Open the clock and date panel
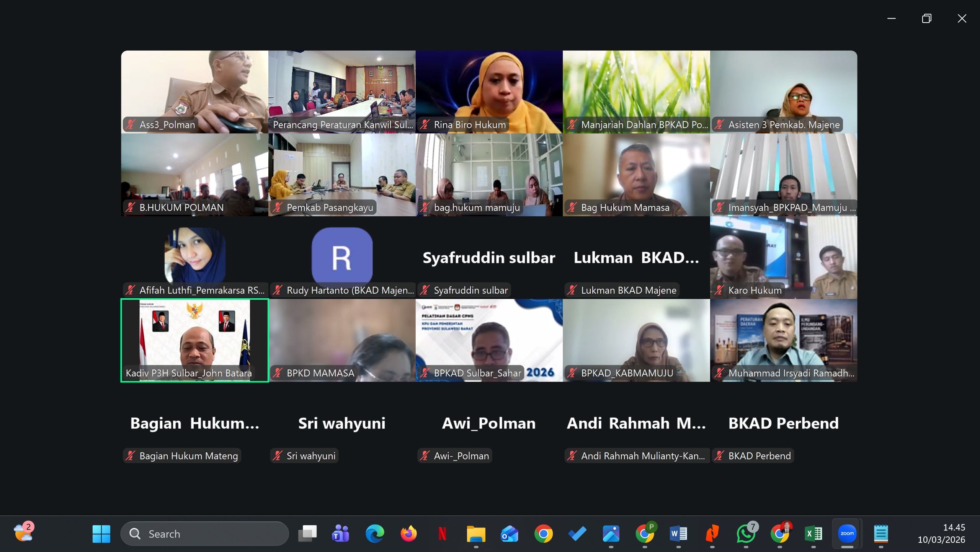The width and height of the screenshot is (980, 552). click(x=941, y=534)
